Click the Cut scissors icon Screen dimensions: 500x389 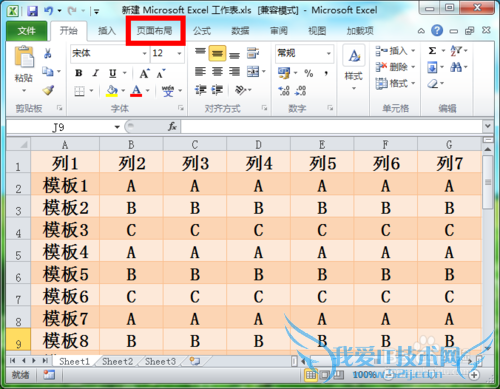(48, 53)
